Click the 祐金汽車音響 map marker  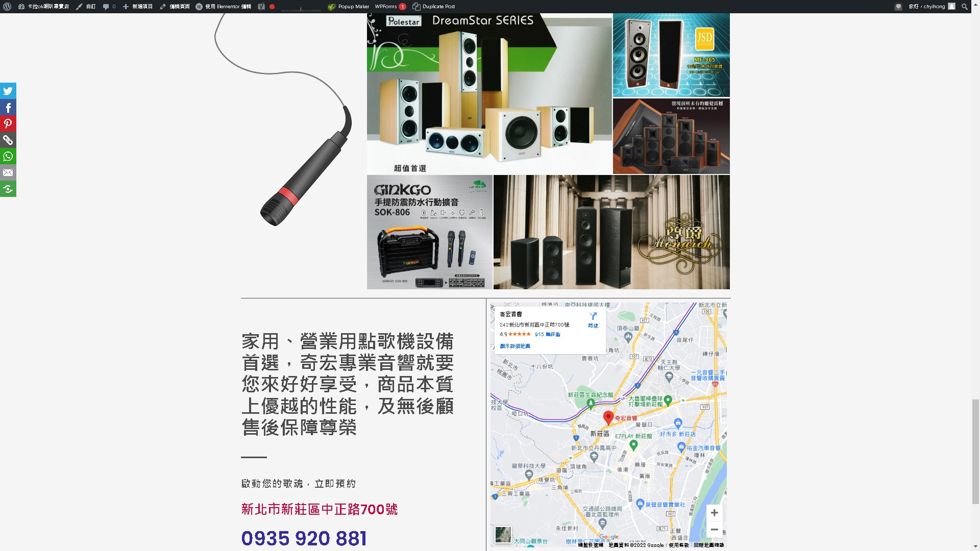681,446
